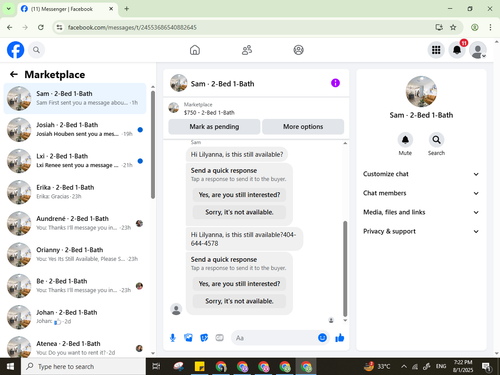
Task: Open the Facebook menu grid icon
Action: (x=436, y=50)
